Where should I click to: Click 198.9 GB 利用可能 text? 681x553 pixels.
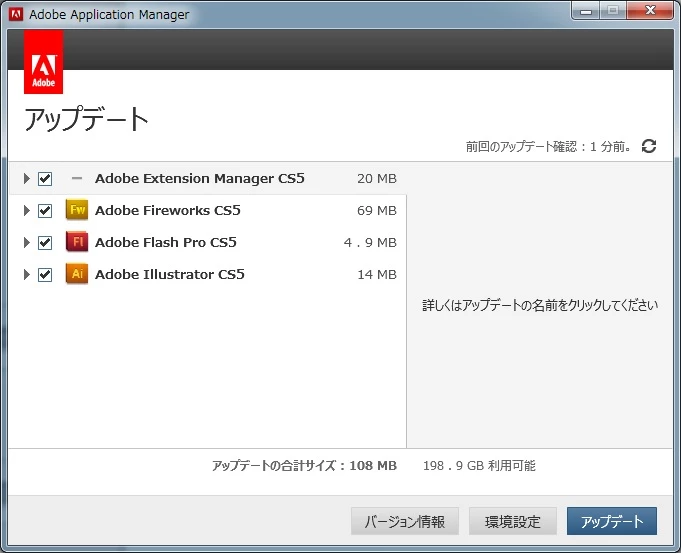(479, 466)
